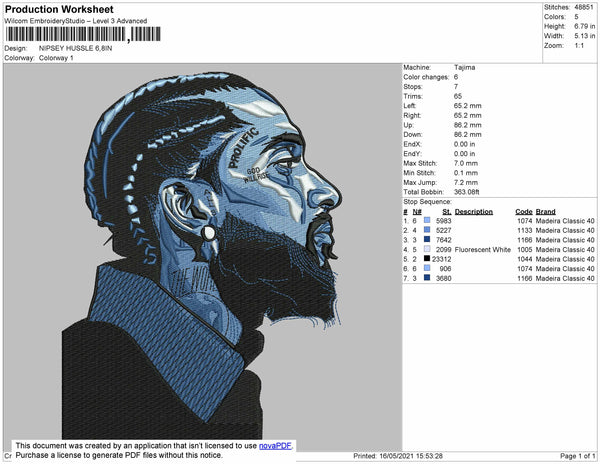Select the Max Stitch value 7.0 mm

tap(466, 163)
